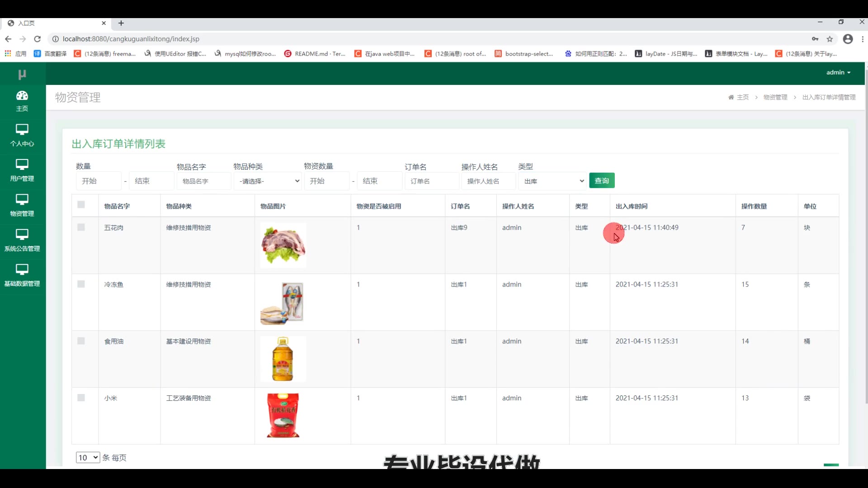The image size is (868, 488).
Task: Open 个人中心 monitor icon in sidebar
Action: coord(22,130)
